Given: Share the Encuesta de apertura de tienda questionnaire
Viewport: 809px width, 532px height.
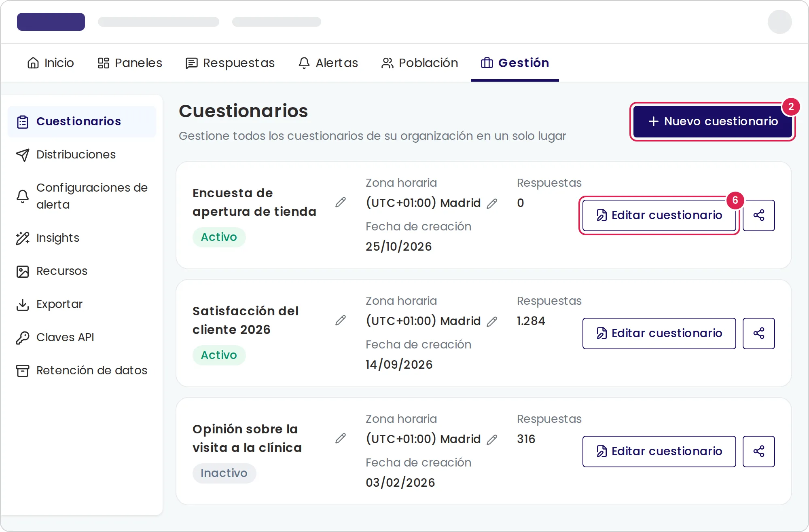Looking at the screenshot, I should click(758, 215).
